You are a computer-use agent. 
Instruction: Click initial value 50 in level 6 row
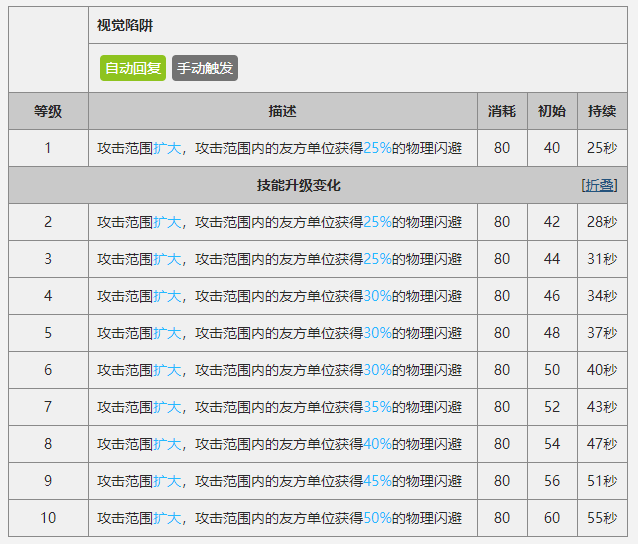[552, 370]
